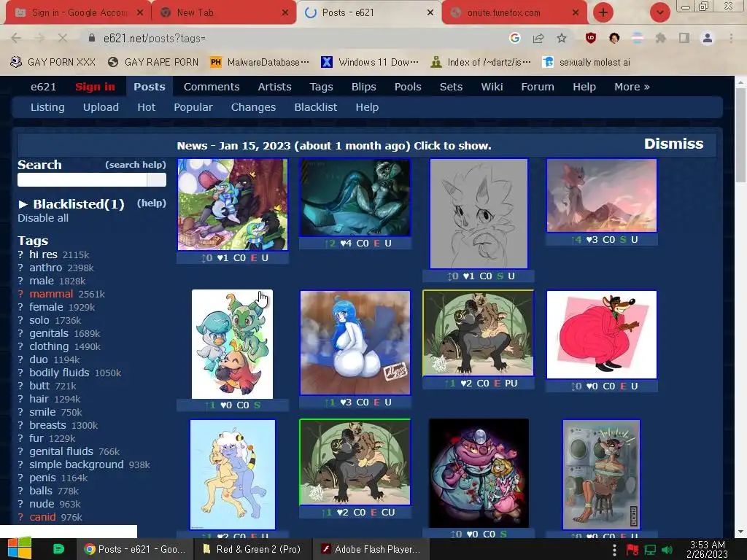Click the volume speaker icon in the tray
The image size is (747, 560).
coord(667,550)
